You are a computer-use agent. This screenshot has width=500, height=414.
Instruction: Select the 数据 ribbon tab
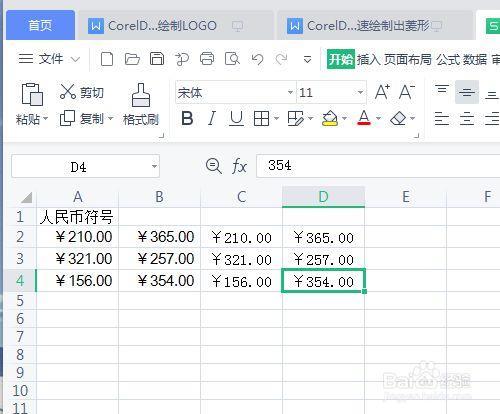click(x=475, y=60)
